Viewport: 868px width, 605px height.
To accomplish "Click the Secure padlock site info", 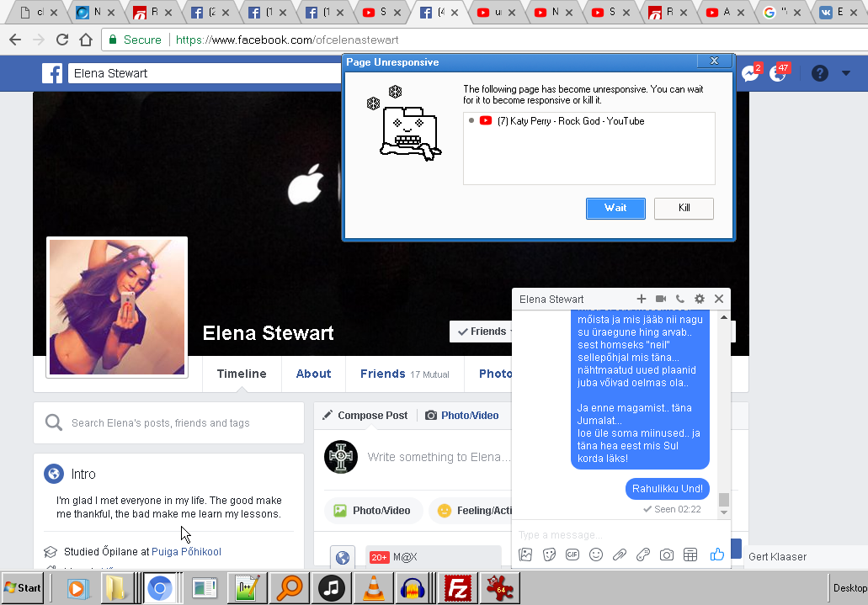I will pos(135,40).
